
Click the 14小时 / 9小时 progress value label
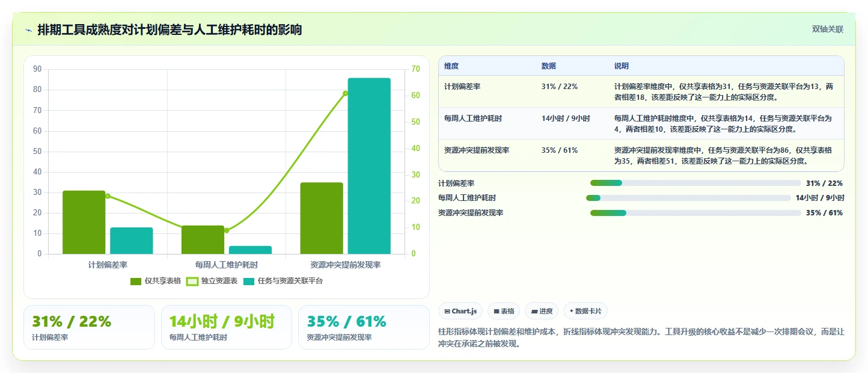820,198
